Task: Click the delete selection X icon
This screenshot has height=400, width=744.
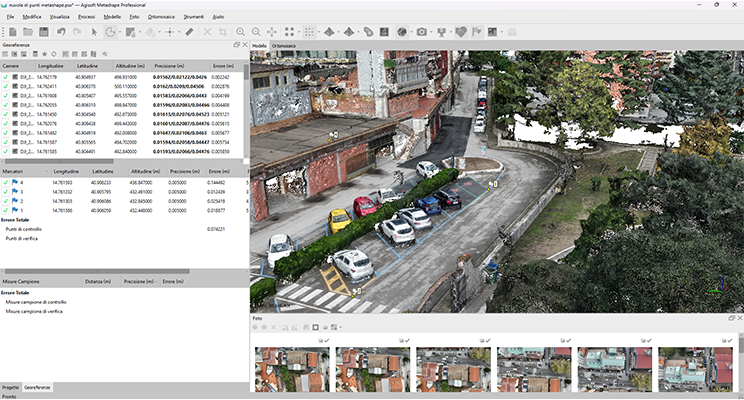Action: [207, 32]
